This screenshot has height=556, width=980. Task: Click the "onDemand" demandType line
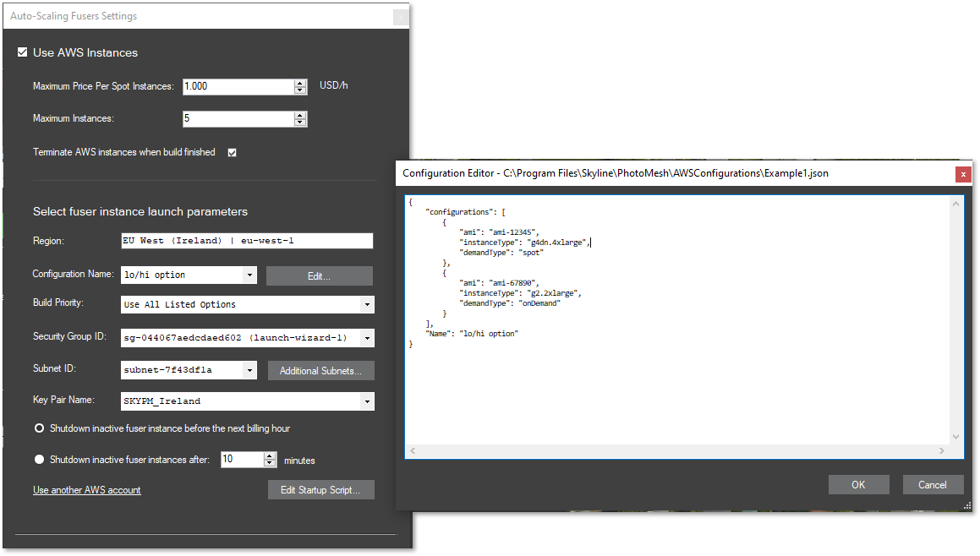click(x=510, y=303)
